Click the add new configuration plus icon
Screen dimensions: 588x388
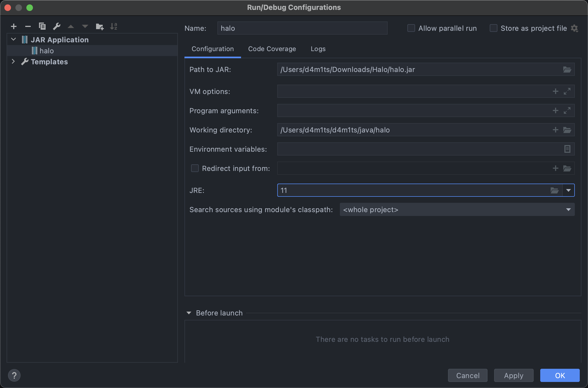coord(13,26)
